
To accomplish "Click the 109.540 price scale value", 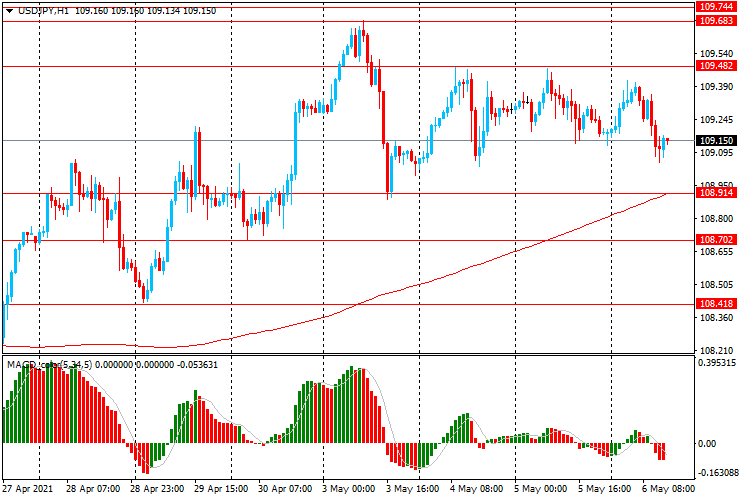I will [x=716, y=53].
